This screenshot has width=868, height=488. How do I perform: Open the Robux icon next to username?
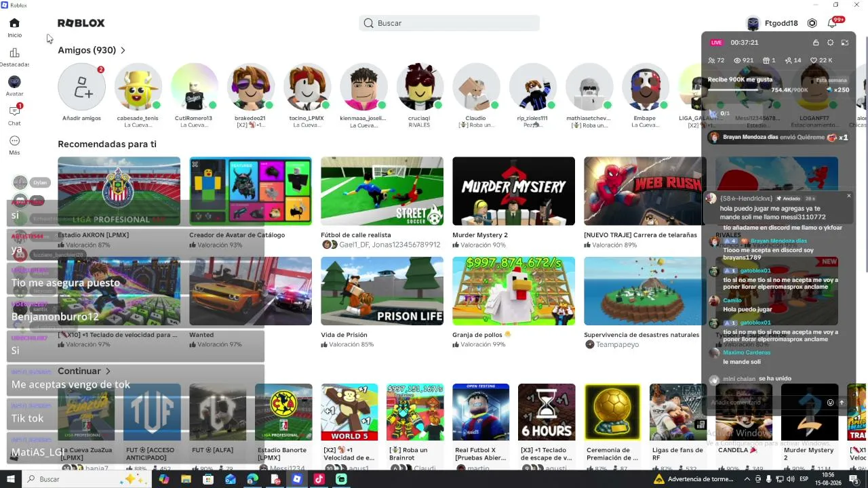(x=812, y=23)
